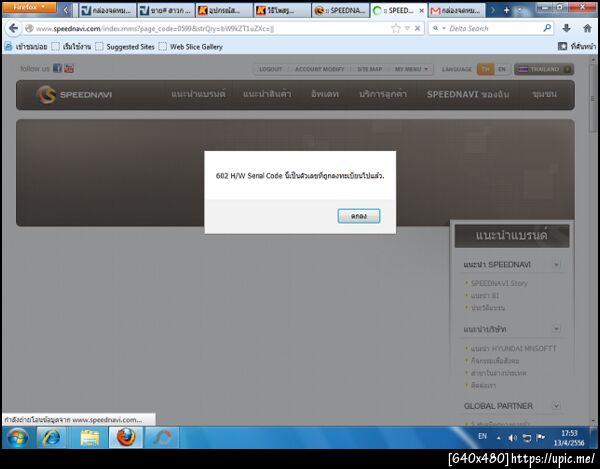
Task: Switch language to TH
Action: point(485,69)
